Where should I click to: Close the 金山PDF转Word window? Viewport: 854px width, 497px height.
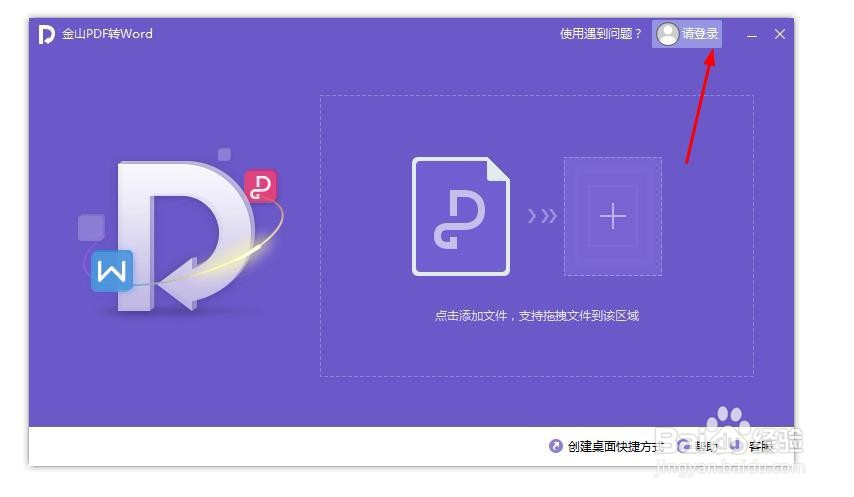(x=780, y=34)
